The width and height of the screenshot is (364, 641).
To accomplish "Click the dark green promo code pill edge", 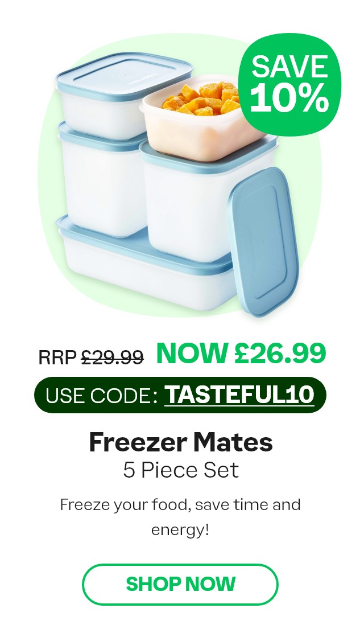I will tap(39, 395).
